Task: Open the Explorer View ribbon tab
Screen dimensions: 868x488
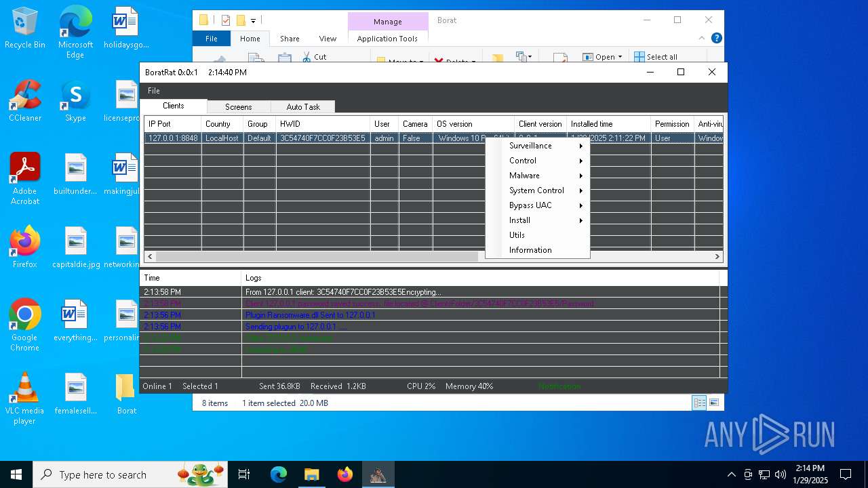Action: [328, 39]
